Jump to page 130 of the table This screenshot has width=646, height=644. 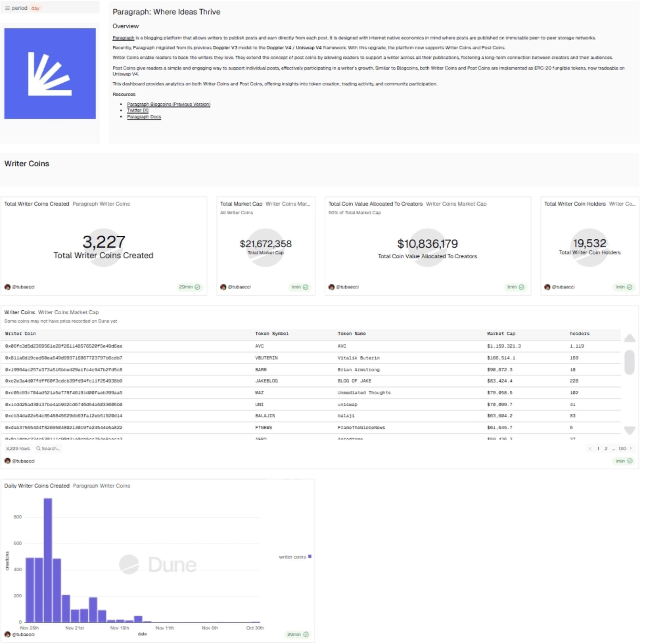pos(622,448)
